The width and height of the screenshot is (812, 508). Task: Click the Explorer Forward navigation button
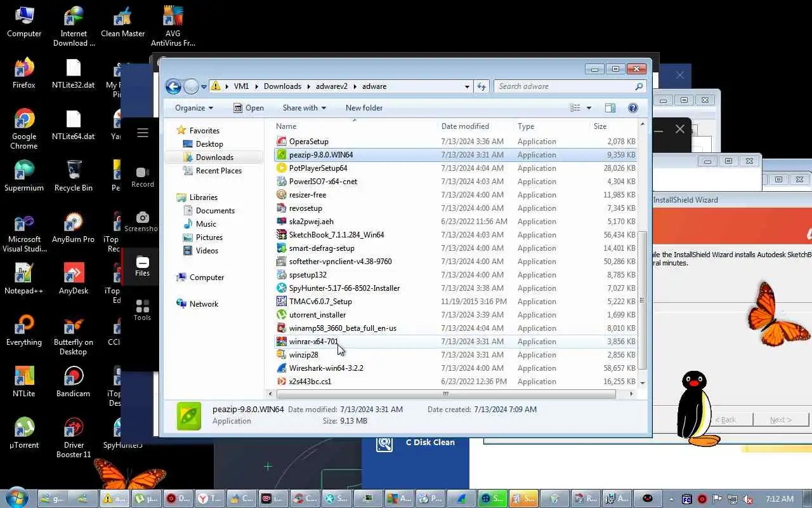[x=191, y=86]
